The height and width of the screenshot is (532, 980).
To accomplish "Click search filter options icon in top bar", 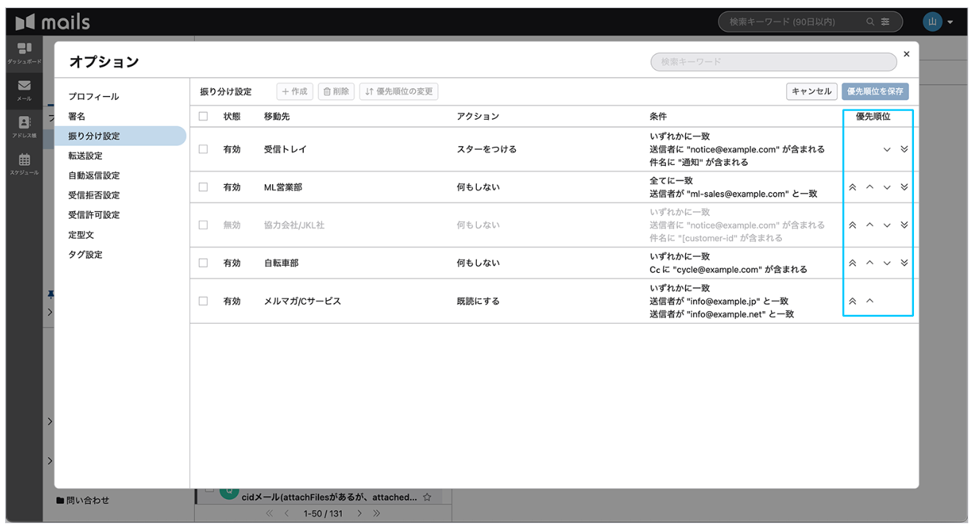I will [886, 22].
